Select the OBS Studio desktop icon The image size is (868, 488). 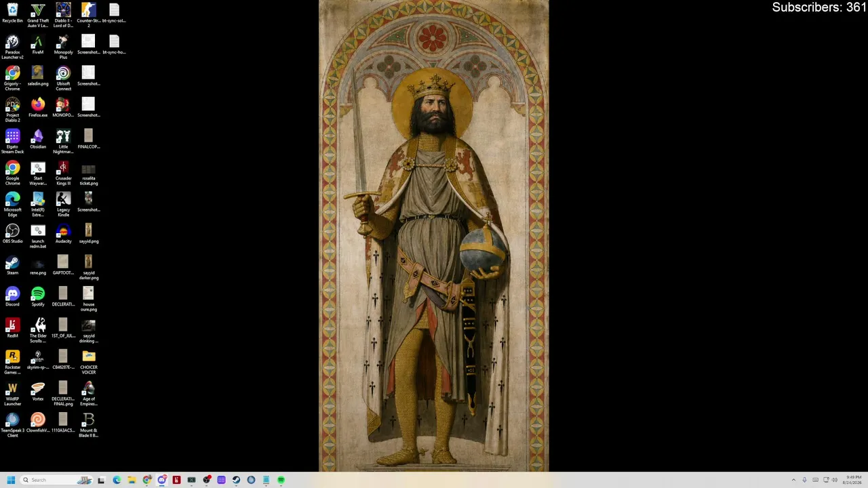point(12,233)
